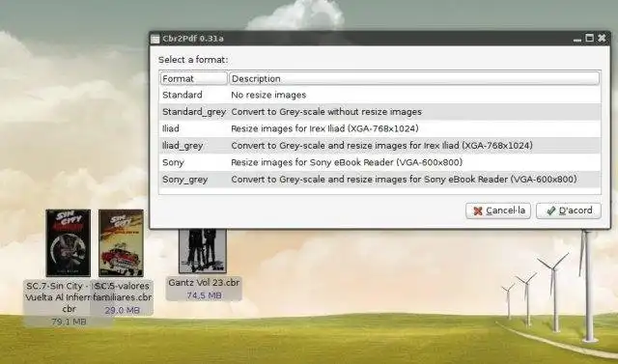This screenshot has height=364, width=618.
Task: Select the Standard format row
Action: point(379,95)
